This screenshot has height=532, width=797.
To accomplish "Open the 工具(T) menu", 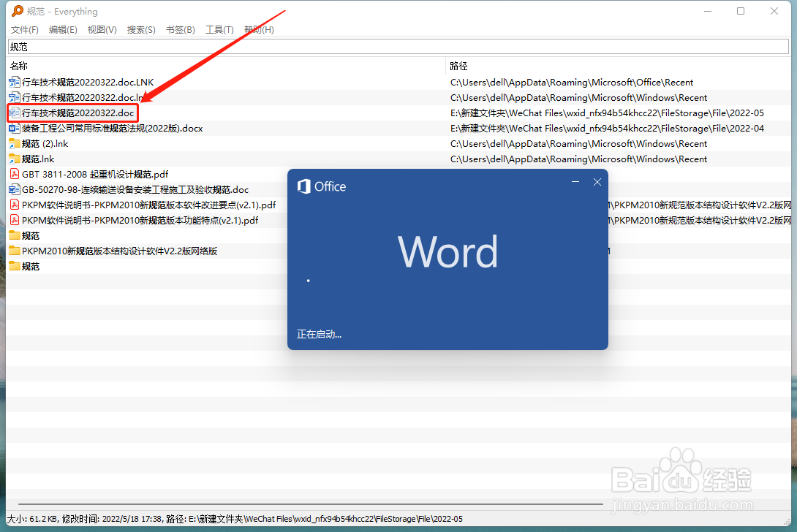I will [219, 29].
